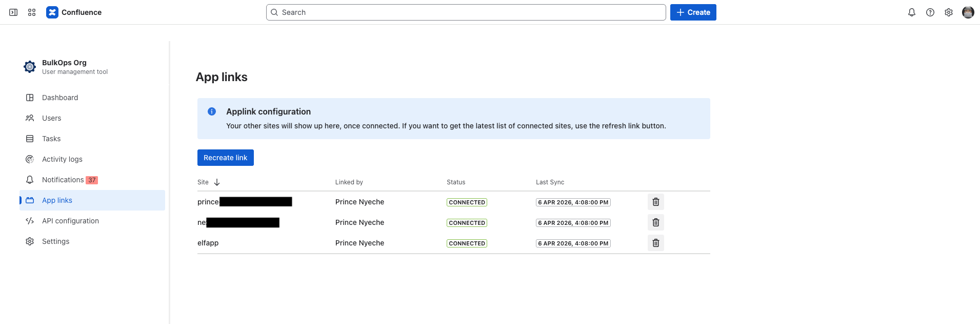This screenshot has height=324, width=980.
Task: Click the Linked by column header
Action: [349, 182]
